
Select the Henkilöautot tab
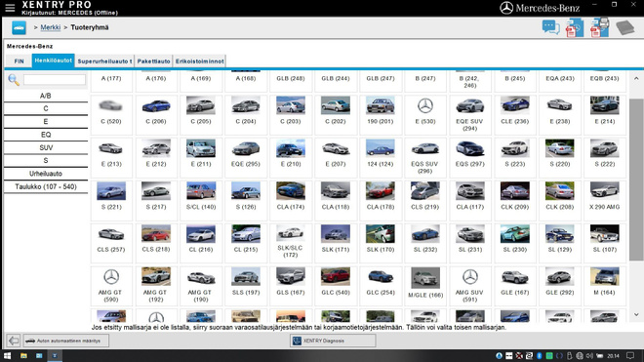coord(53,60)
